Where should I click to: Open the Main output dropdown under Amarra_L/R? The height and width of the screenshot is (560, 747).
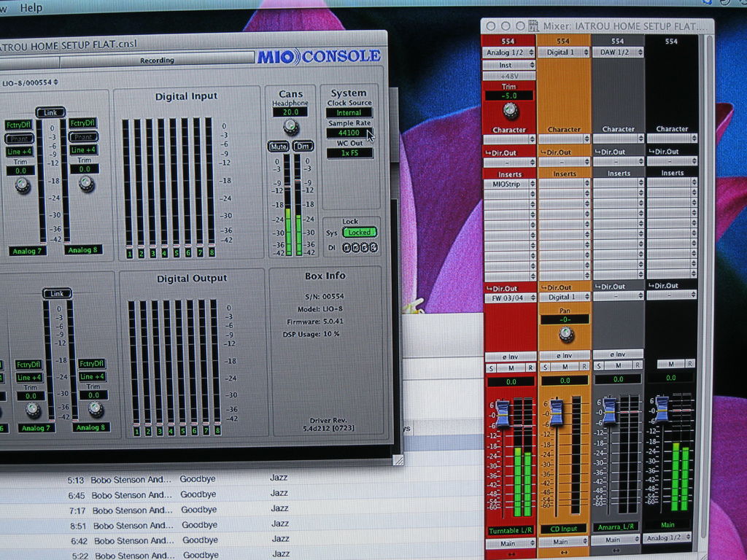point(617,540)
